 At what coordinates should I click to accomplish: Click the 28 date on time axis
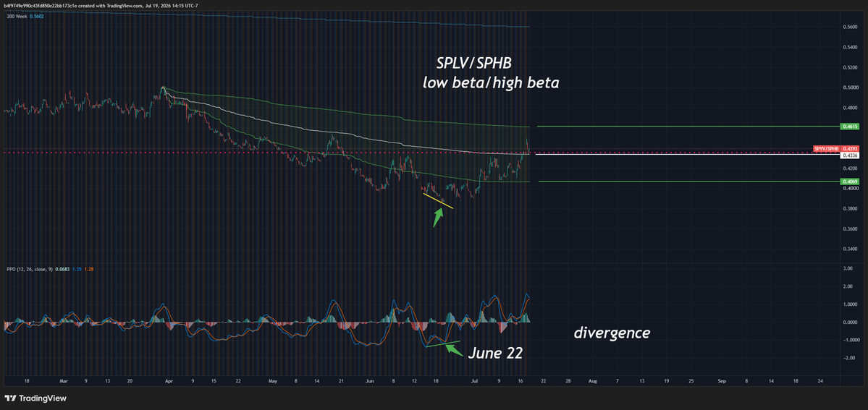click(x=568, y=380)
